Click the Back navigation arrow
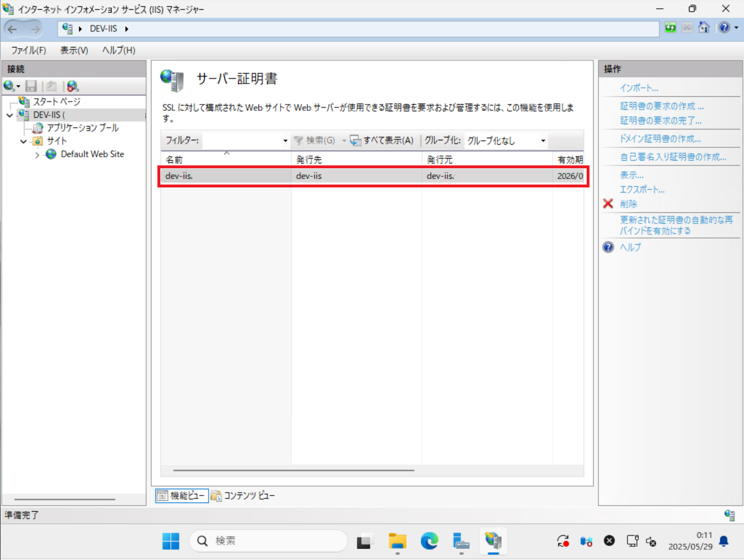 coord(13,28)
